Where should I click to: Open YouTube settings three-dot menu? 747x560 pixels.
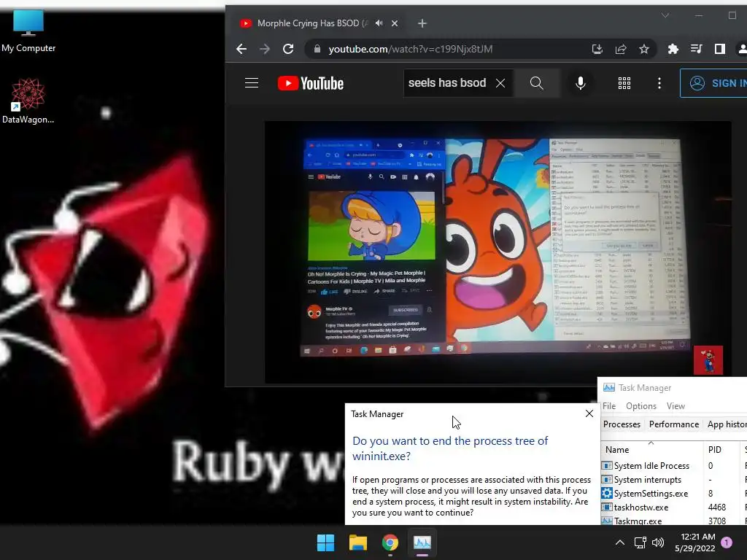tap(659, 83)
